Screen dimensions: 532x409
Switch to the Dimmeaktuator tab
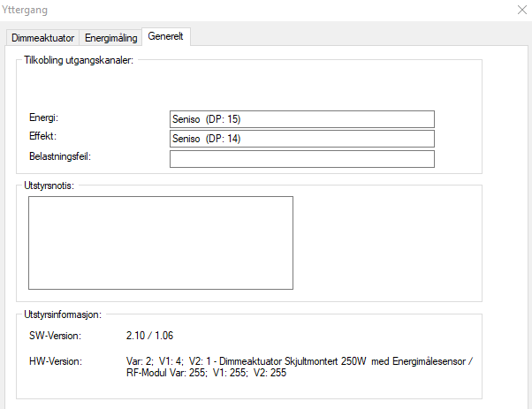click(x=42, y=38)
